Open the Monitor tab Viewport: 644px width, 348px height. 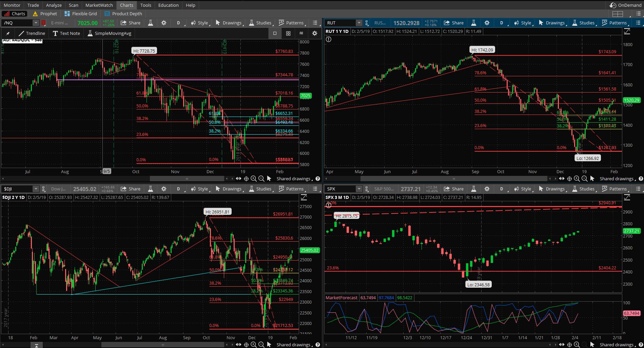coord(12,5)
